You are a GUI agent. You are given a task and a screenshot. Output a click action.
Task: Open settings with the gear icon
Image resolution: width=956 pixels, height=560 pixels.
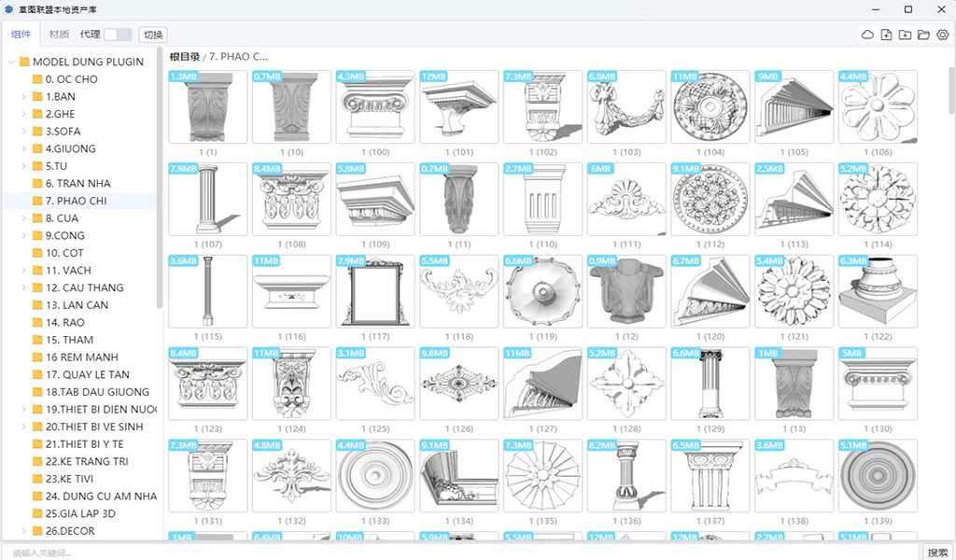coord(942,35)
